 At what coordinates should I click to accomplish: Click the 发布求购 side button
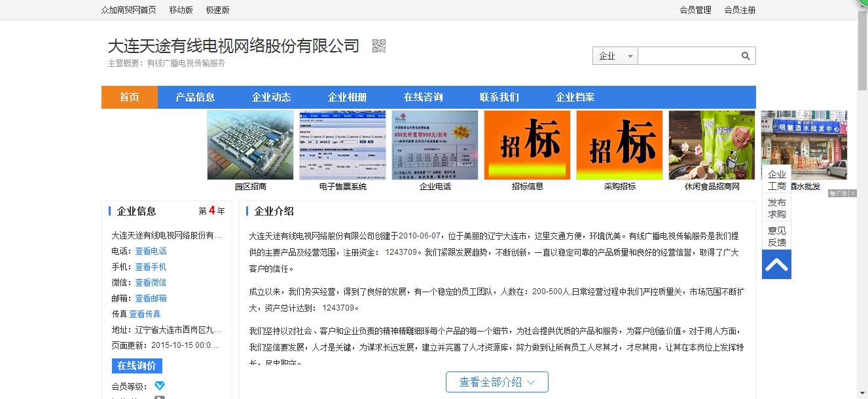coord(777,208)
